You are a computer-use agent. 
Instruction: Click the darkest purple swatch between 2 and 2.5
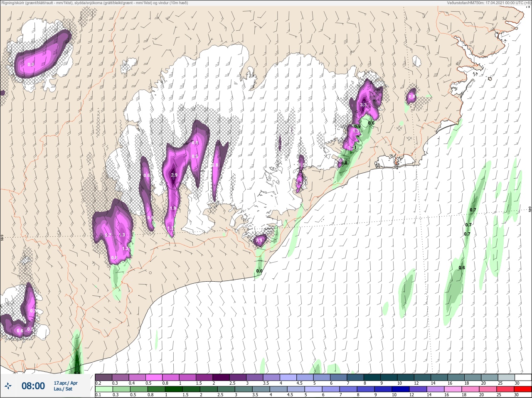(x=222, y=377)
